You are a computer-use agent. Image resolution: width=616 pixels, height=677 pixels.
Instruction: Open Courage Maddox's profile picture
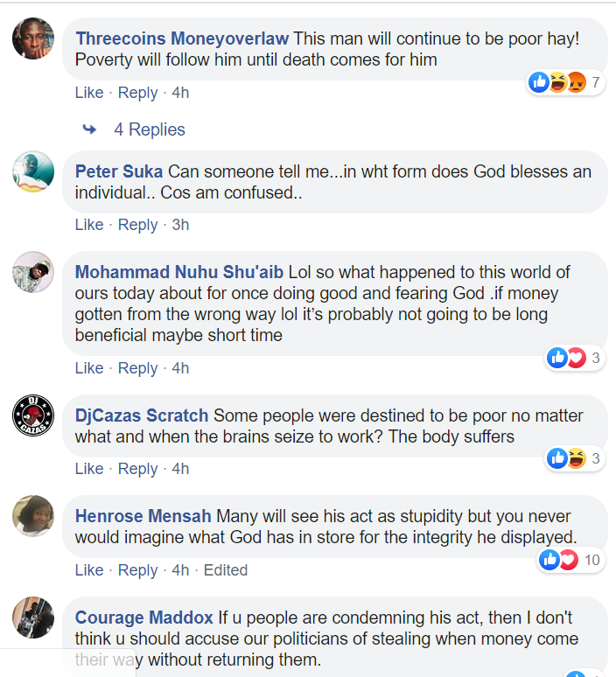pyautogui.click(x=33, y=618)
